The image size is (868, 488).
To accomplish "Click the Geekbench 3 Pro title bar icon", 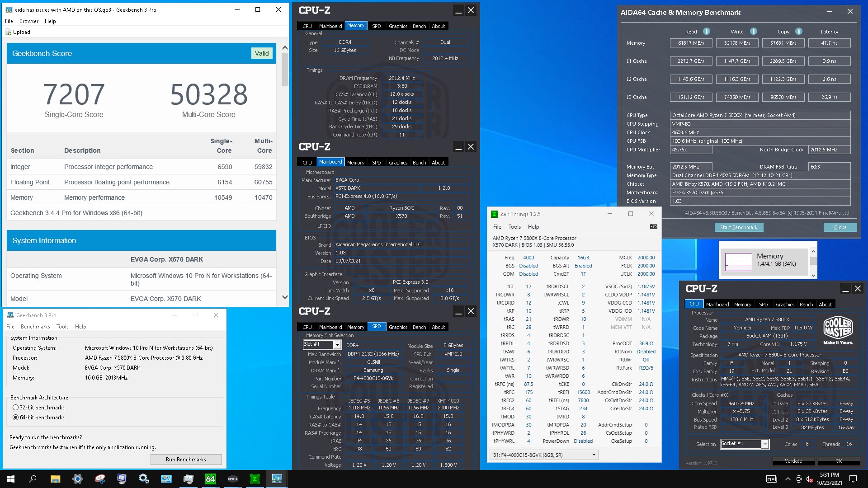I will (10, 315).
